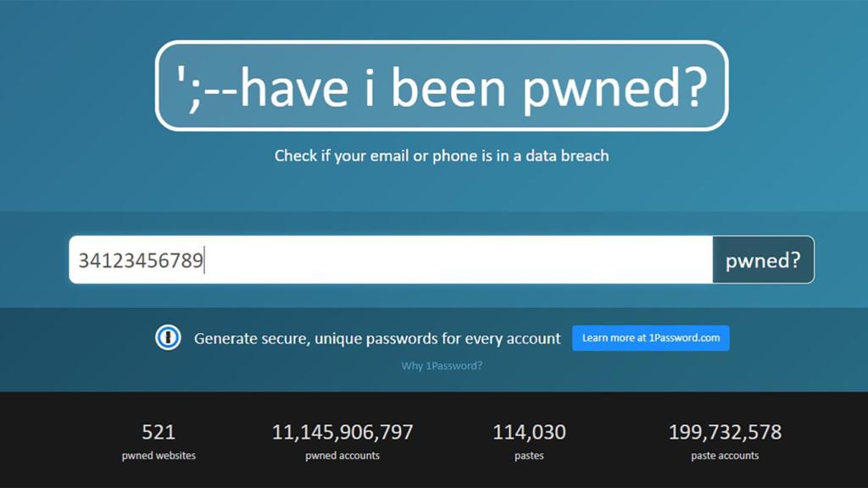
Task: Click the 1Password promotional banner text
Action: 376,338
